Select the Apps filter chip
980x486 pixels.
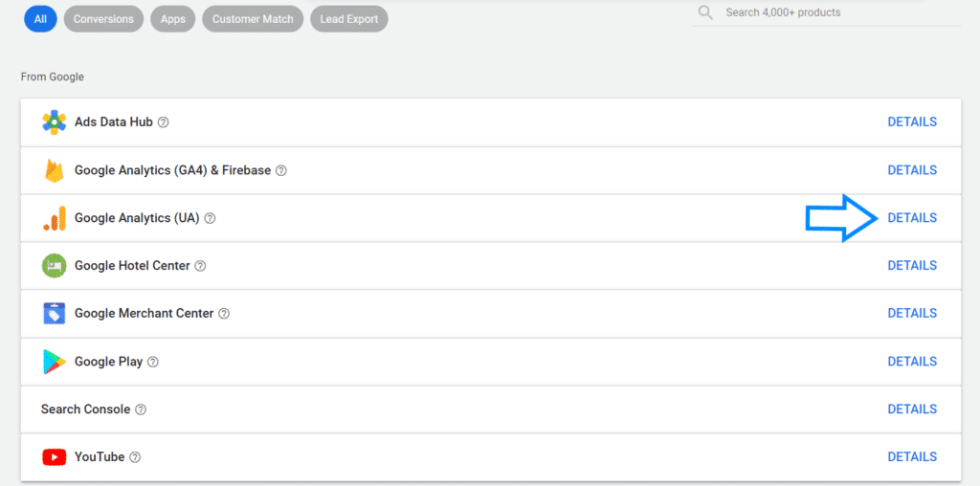(x=173, y=19)
